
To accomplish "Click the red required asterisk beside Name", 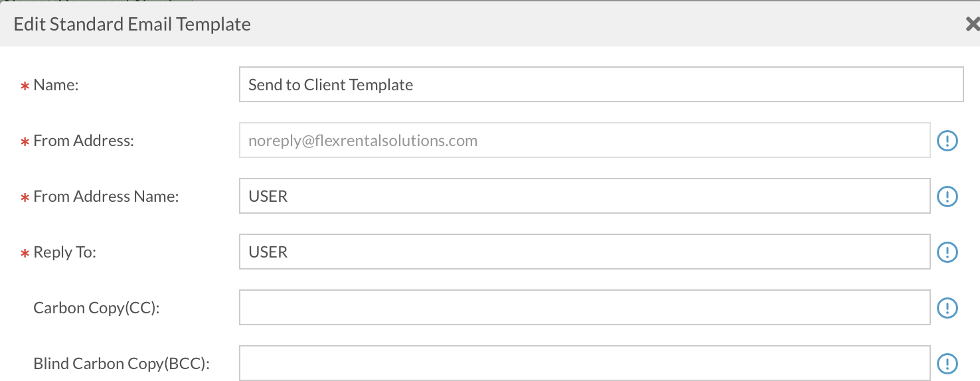I will coord(25,86).
